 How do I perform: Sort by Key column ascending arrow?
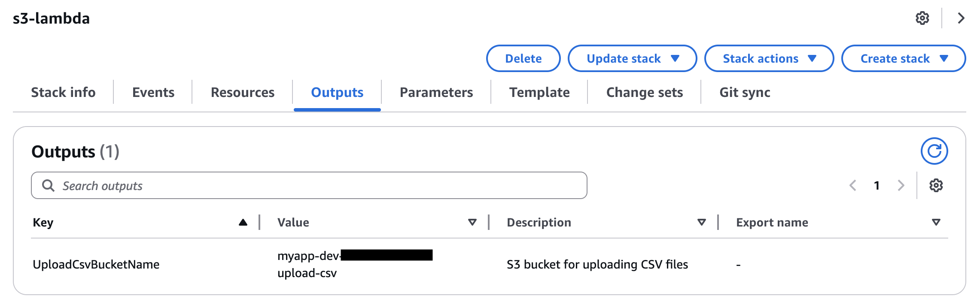point(243,222)
